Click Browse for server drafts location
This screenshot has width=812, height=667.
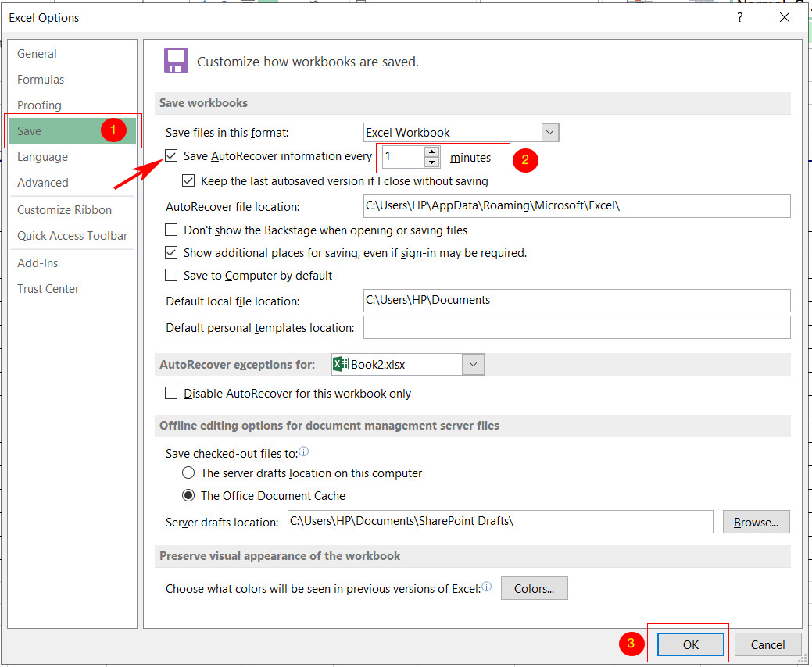(x=756, y=522)
